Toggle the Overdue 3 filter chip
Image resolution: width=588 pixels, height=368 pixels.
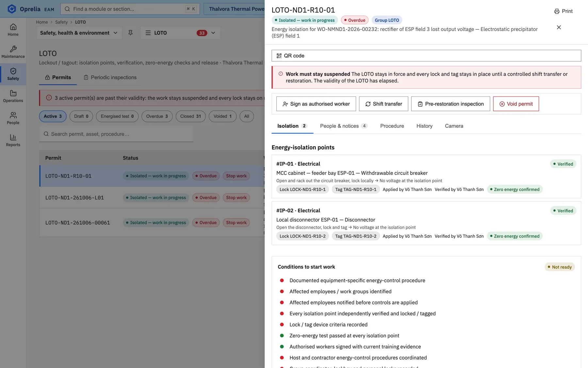click(157, 116)
